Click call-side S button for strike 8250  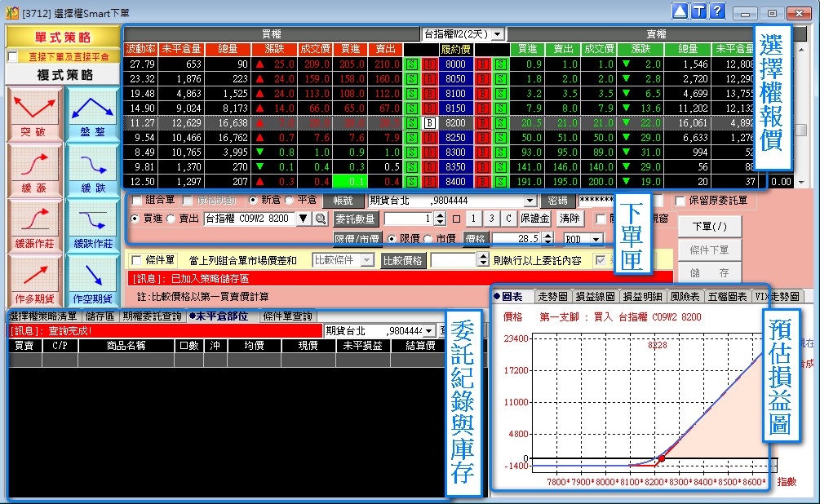412,138
